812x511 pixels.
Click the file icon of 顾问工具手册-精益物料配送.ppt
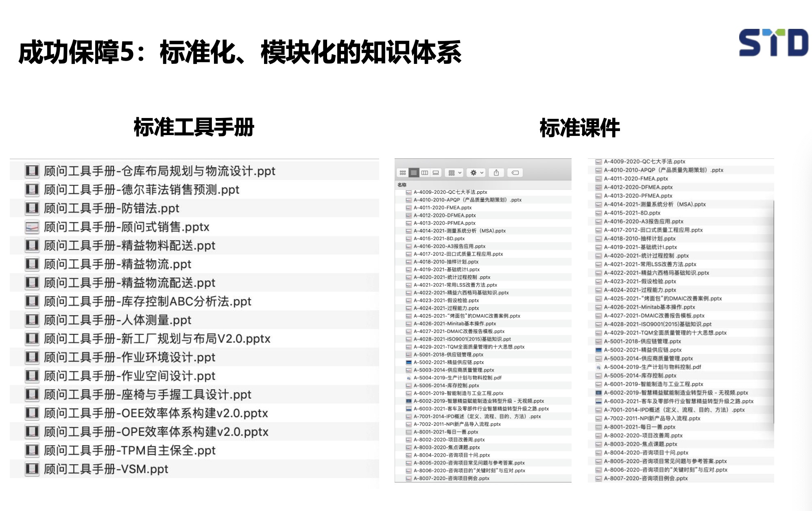[x=32, y=246]
